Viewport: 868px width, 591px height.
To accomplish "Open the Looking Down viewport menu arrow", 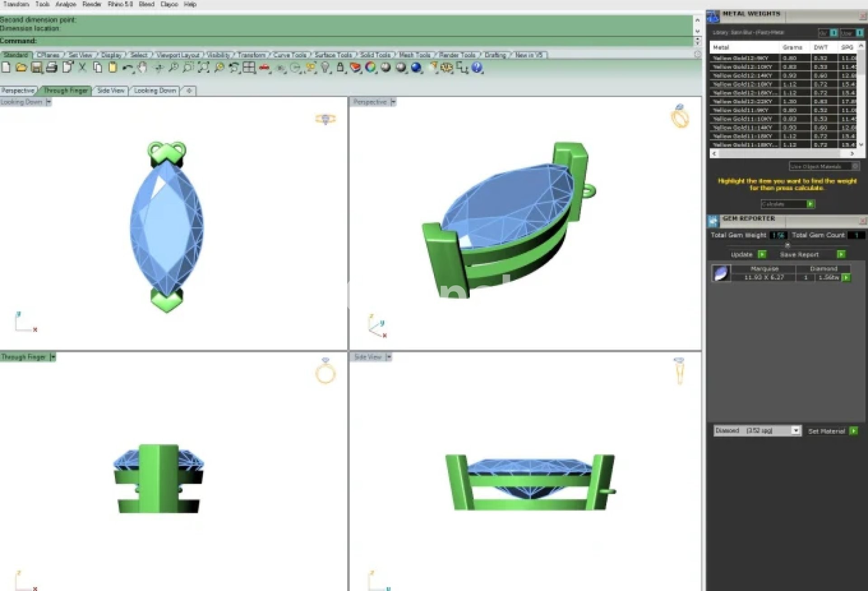I will tap(49, 102).
